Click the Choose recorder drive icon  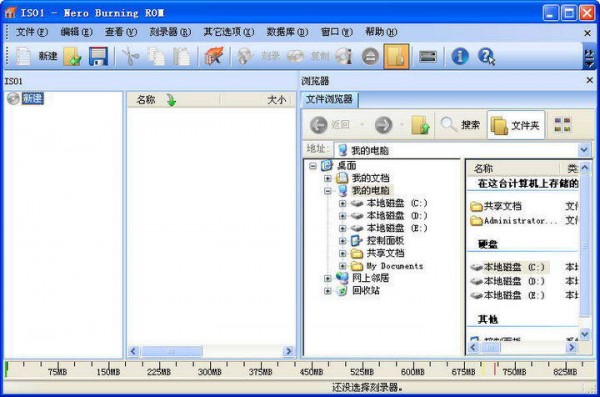pyautogui.click(x=428, y=57)
